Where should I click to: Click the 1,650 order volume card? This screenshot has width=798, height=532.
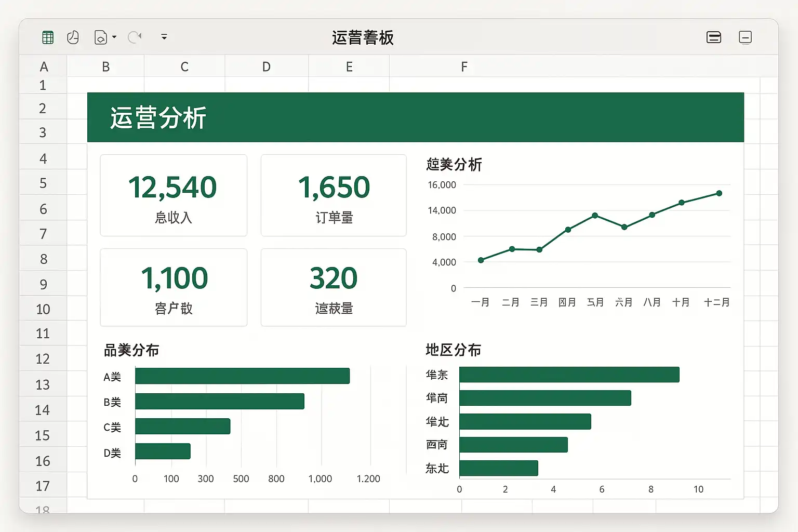click(334, 195)
